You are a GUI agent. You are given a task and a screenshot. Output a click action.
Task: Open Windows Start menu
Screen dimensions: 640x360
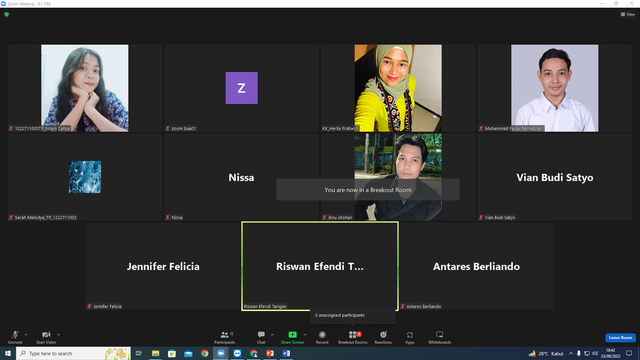[8, 353]
